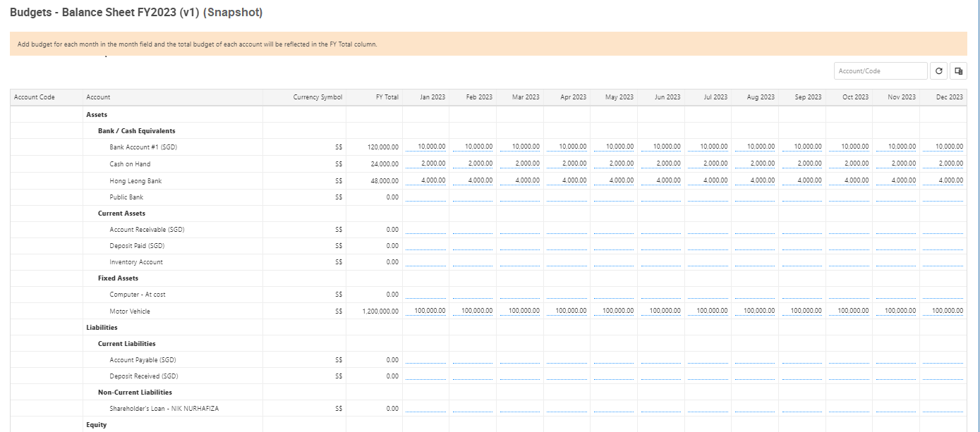
Task: Edit Bank Account #1 (SGD) Jul 2023 budget
Action: (x=708, y=147)
